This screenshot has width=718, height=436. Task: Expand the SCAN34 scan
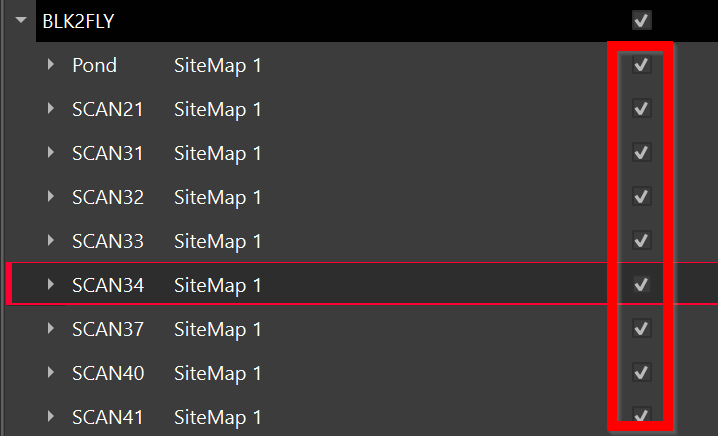pos(51,286)
